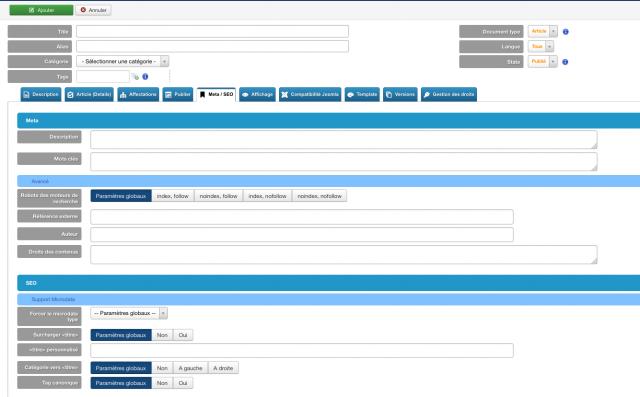Screen dimensions: 640x397
Task: Open the Langue dropdown
Action: click(541, 47)
